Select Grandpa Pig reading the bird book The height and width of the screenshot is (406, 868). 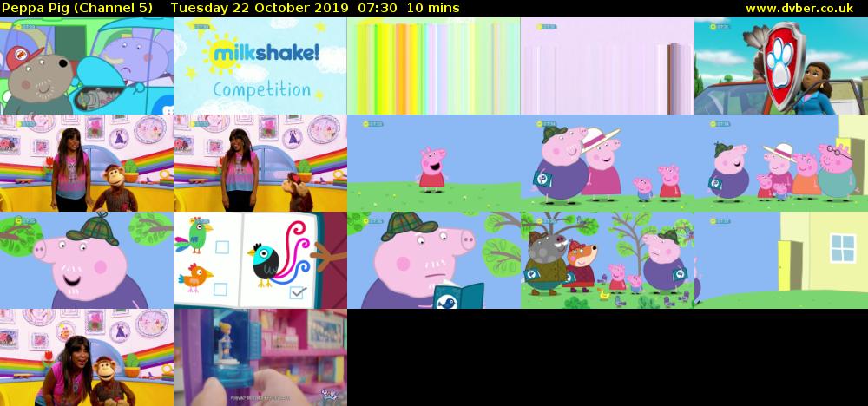434,260
